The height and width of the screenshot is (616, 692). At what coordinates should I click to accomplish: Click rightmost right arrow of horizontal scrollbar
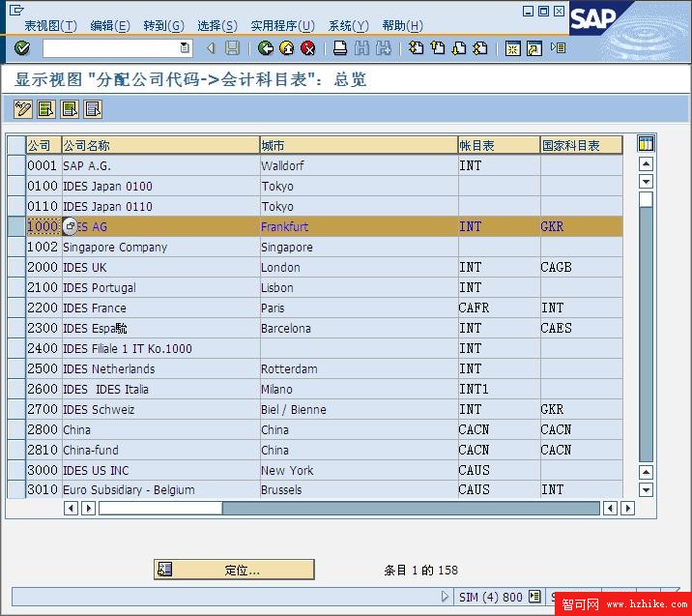coord(627,509)
